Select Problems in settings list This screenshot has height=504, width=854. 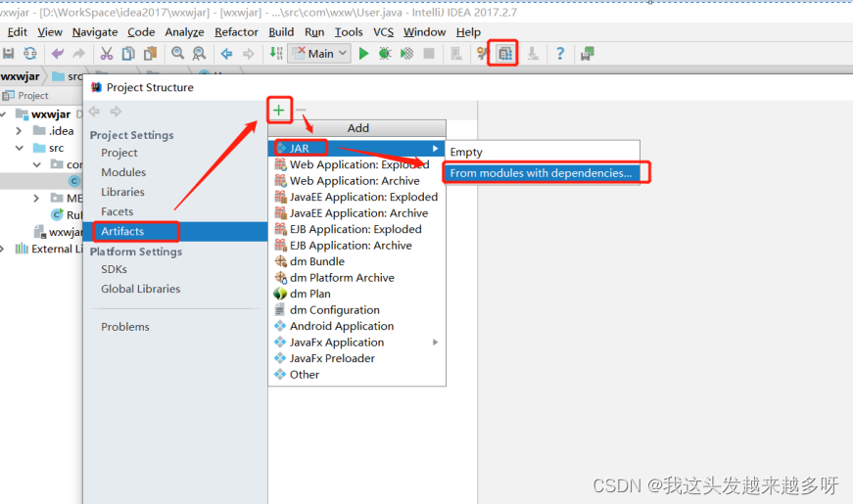tap(125, 327)
